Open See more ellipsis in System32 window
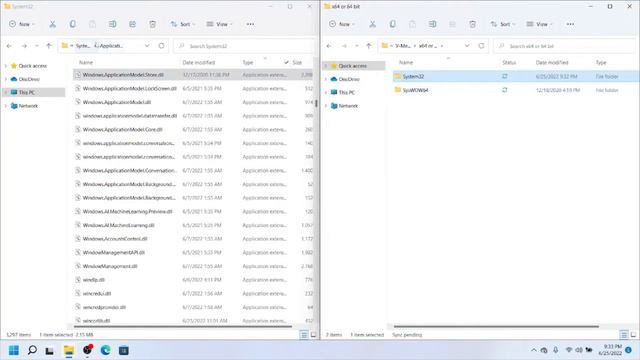This screenshot has width=640, height=360. pyautogui.click(x=250, y=24)
